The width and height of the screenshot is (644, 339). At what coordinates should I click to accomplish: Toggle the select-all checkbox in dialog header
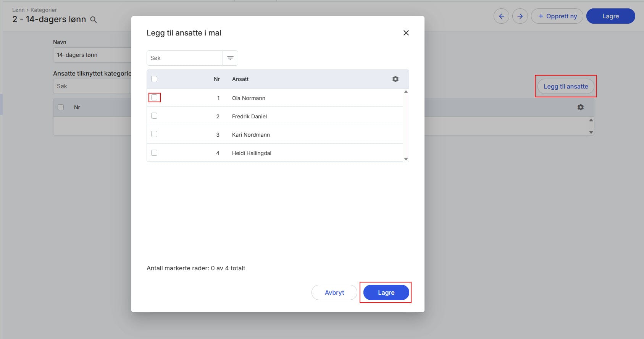(154, 79)
